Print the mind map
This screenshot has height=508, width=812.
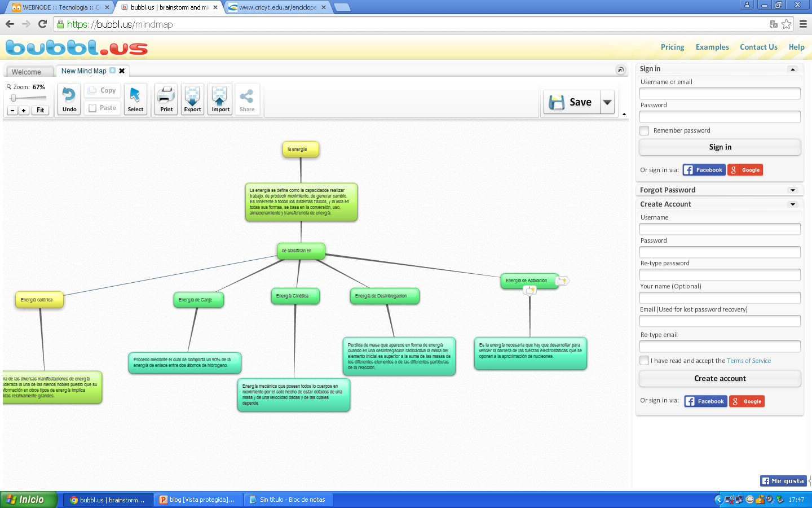pyautogui.click(x=166, y=99)
